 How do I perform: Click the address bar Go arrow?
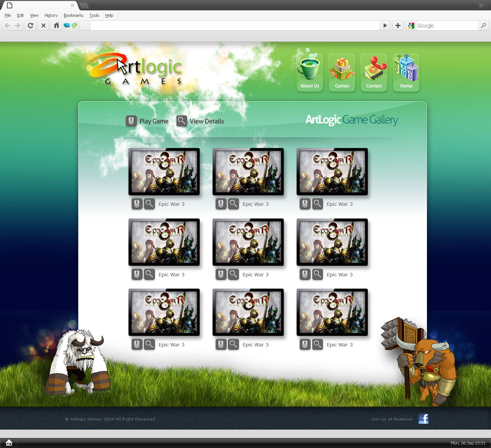point(385,26)
